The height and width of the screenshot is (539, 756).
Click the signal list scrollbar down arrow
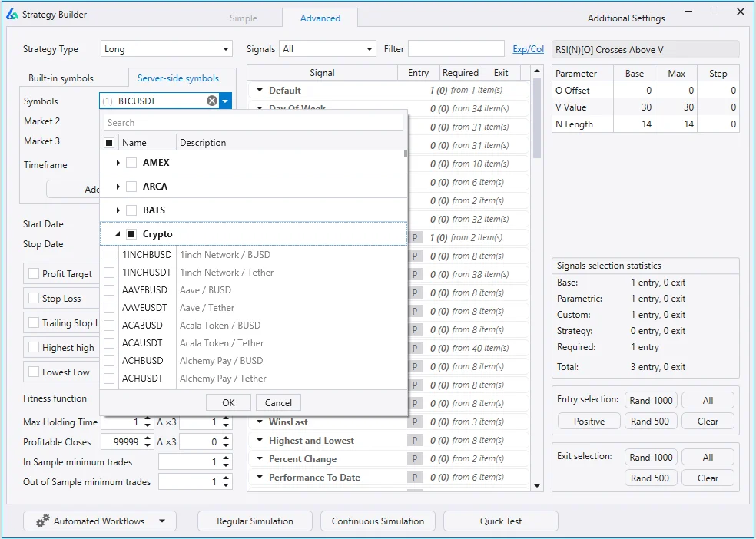[537, 486]
